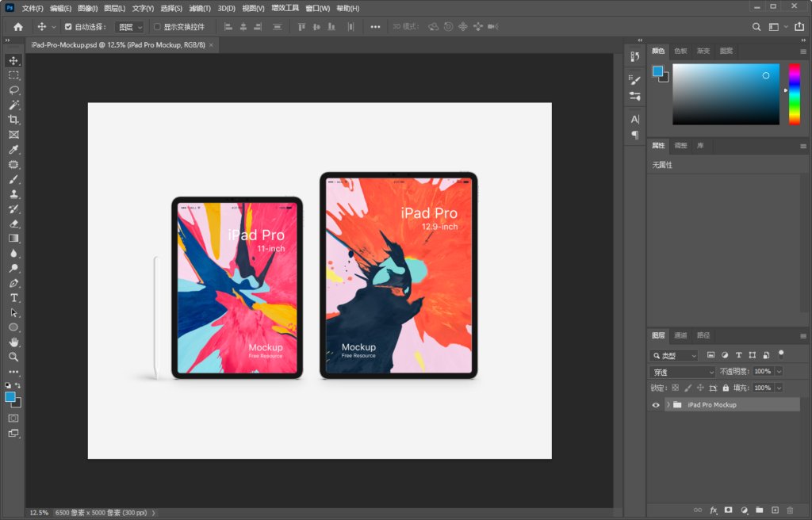This screenshot has width=812, height=520.
Task: Toggle lock all layer icon
Action: pos(726,388)
